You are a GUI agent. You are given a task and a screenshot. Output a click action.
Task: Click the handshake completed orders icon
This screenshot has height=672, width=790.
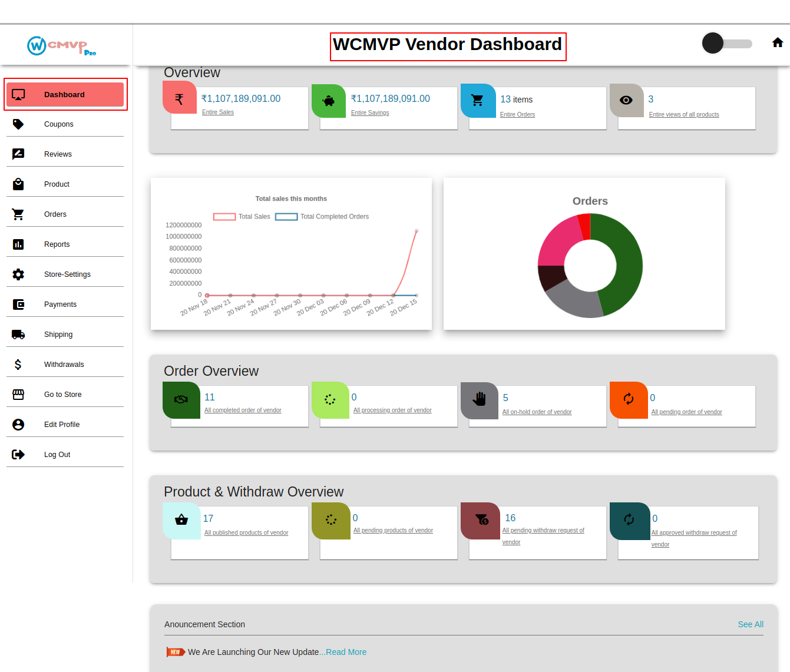[x=181, y=399]
